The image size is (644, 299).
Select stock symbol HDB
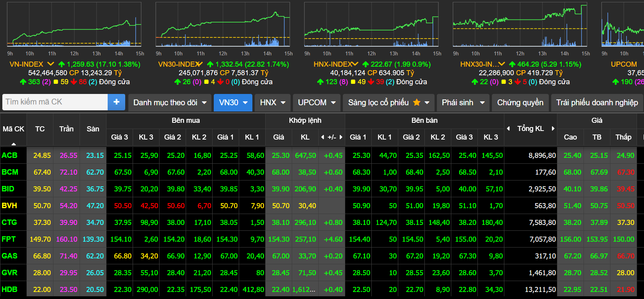pos(9,289)
